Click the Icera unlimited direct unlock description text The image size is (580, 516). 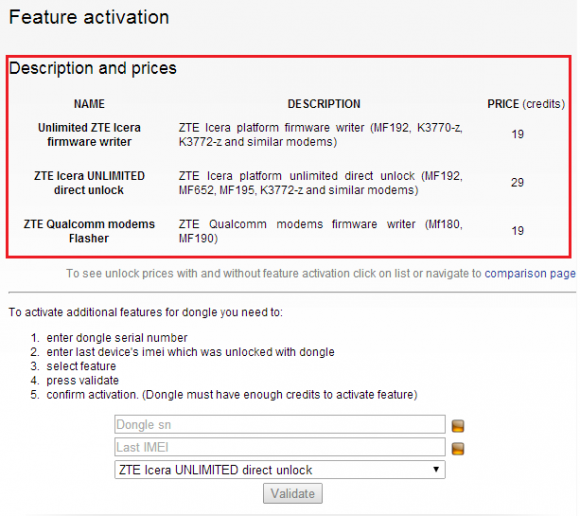tap(320, 183)
